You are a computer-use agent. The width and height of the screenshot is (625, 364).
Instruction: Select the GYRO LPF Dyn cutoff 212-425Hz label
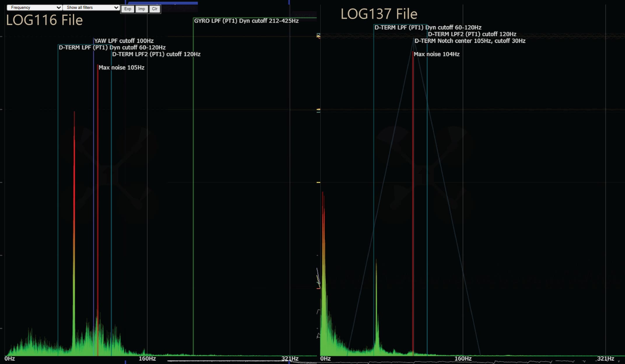(x=246, y=21)
